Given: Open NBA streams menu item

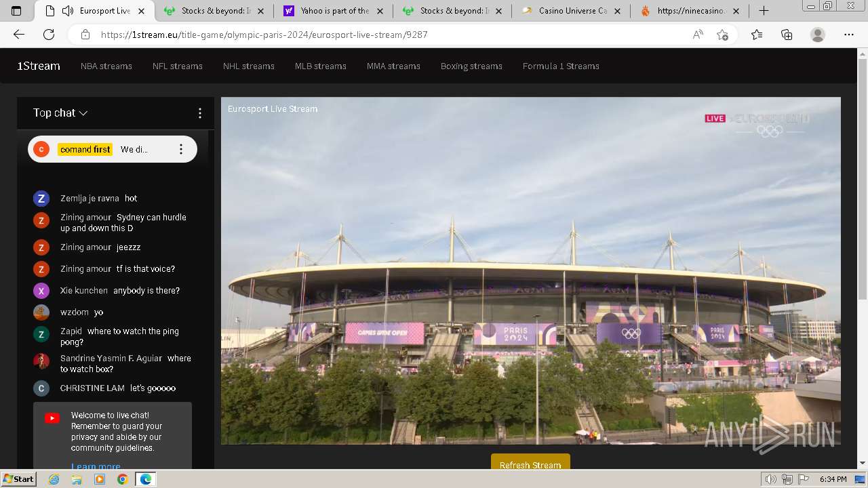Looking at the screenshot, I should click(106, 66).
